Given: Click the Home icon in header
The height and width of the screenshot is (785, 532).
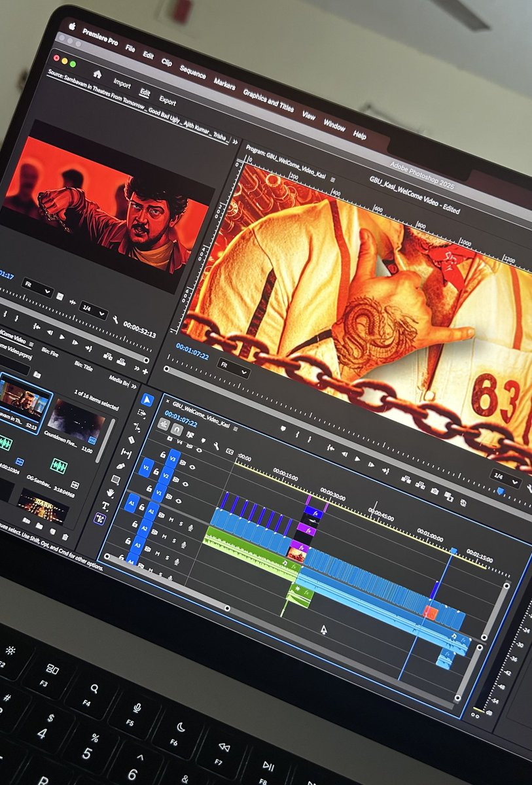Looking at the screenshot, I should pos(98,74).
